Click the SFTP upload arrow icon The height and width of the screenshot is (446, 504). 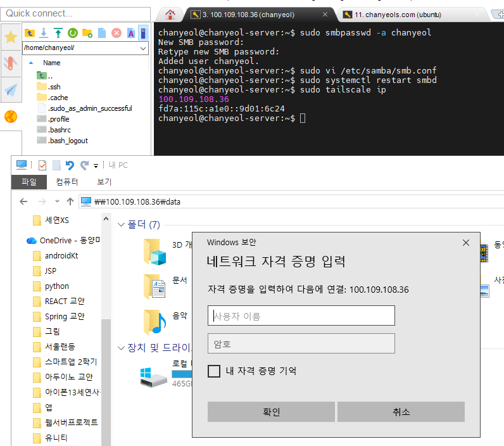(x=58, y=33)
